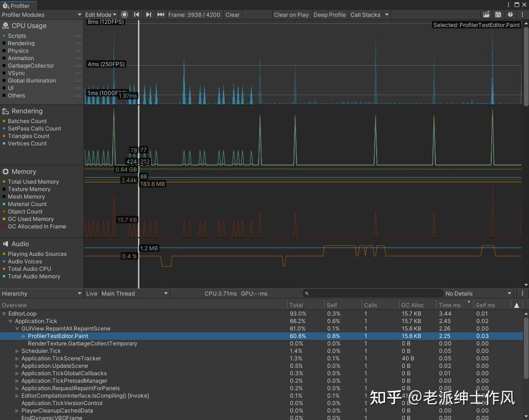Toggle the Scripts category color box
Viewport: 529px width, 420px height.
pyautogui.click(x=4, y=36)
